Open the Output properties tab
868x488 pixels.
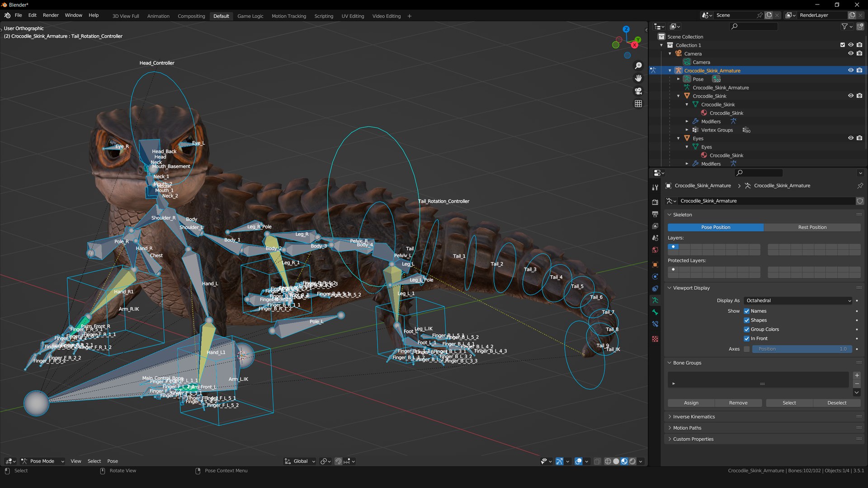(655, 214)
